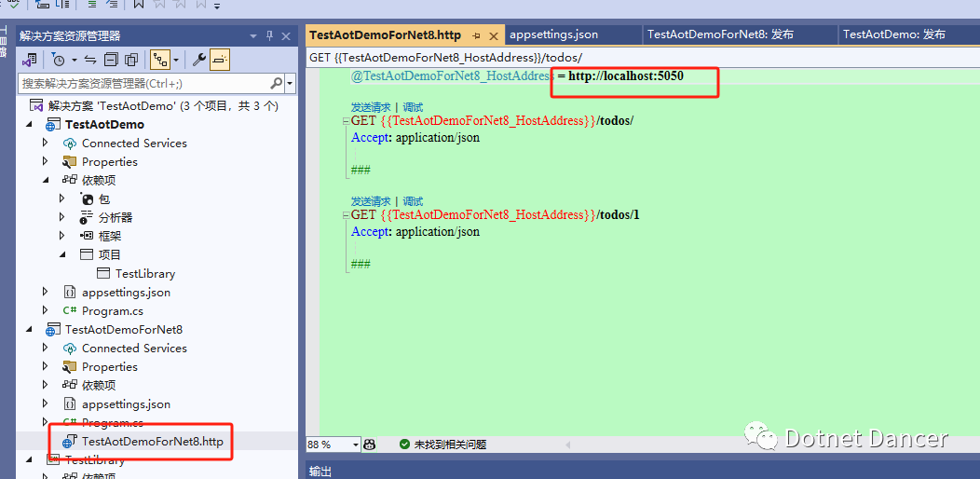Open Properties via the wrench icon
The width and height of the screenshot is (980, 479).
[x=198, y=60]
